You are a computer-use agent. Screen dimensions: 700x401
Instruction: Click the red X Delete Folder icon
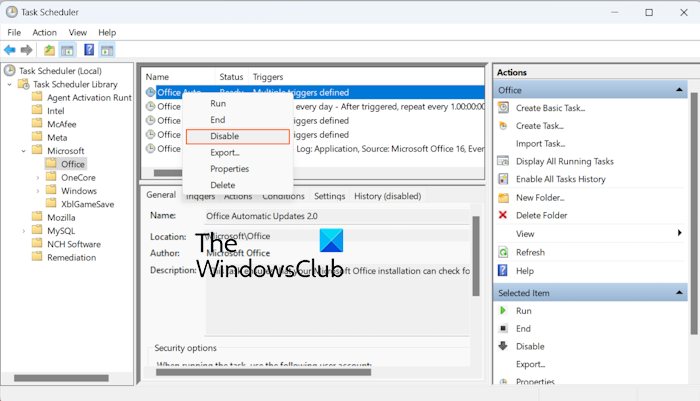[503, 215]
